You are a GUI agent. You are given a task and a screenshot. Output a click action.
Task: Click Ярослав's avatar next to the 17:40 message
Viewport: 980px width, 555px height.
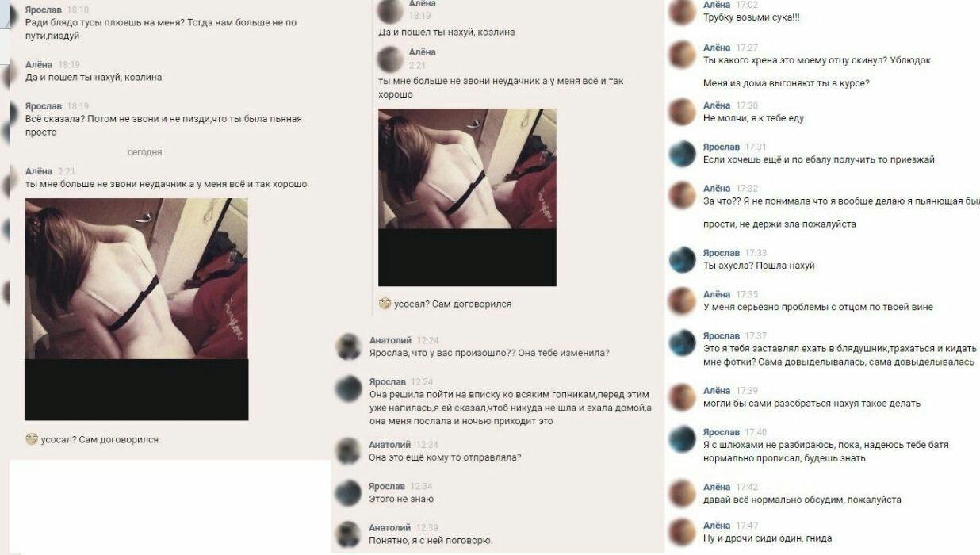click(x=683, y=438)
